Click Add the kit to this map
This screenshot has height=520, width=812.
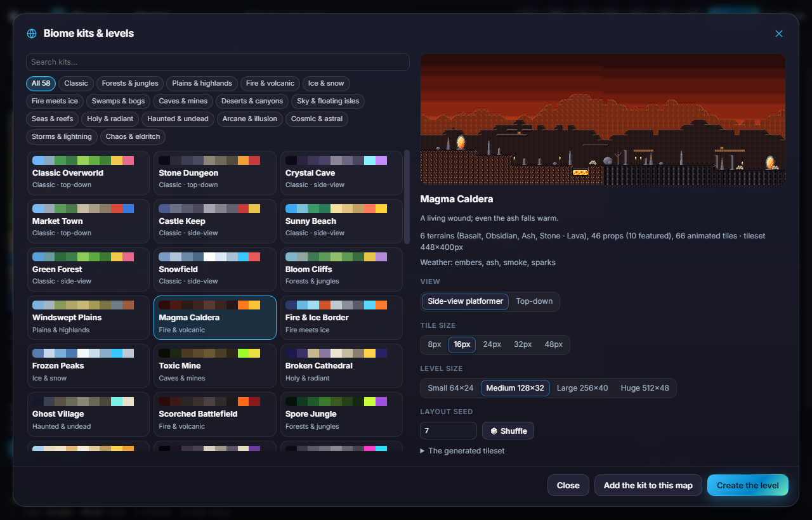[x=648, y=485]
